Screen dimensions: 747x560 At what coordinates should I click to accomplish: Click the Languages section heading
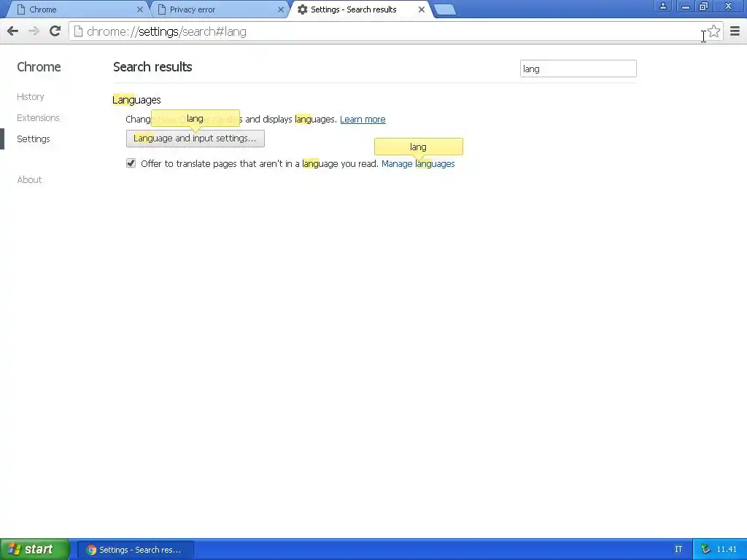pyautogui.click(x=136, y=100)
